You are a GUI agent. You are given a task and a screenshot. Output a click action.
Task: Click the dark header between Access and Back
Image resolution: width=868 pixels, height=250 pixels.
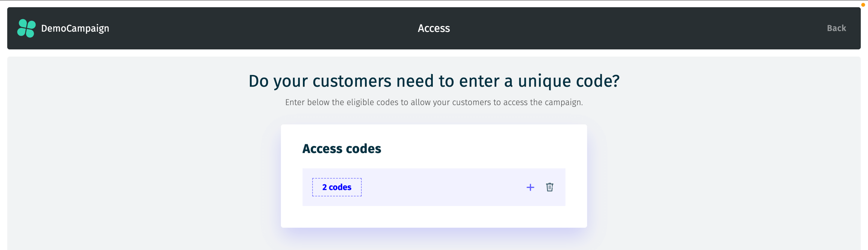640,28
